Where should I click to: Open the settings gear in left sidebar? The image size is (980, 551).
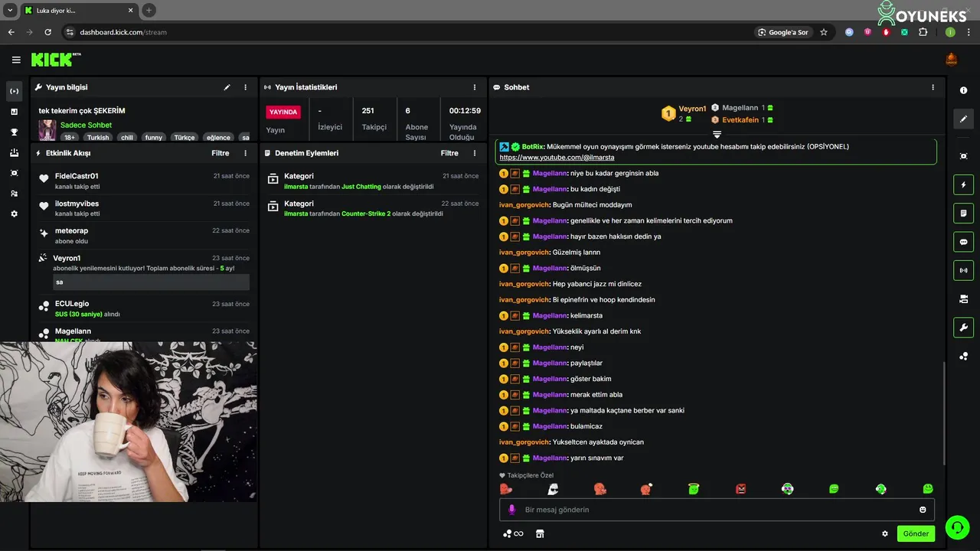point(14,214)
